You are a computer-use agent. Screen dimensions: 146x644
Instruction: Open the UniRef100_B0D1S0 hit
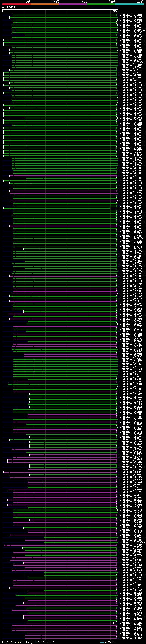[131, 261]
